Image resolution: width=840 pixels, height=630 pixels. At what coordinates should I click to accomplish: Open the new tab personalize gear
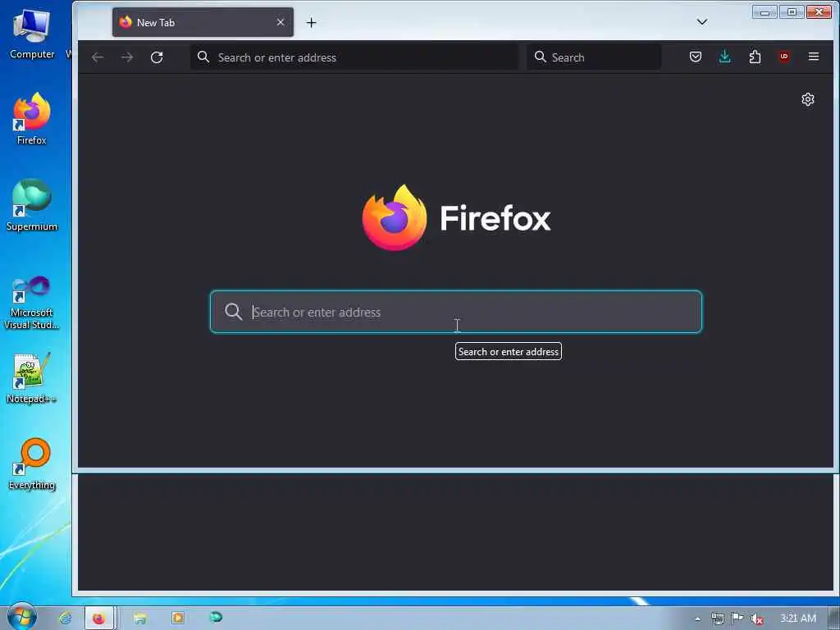808,99
